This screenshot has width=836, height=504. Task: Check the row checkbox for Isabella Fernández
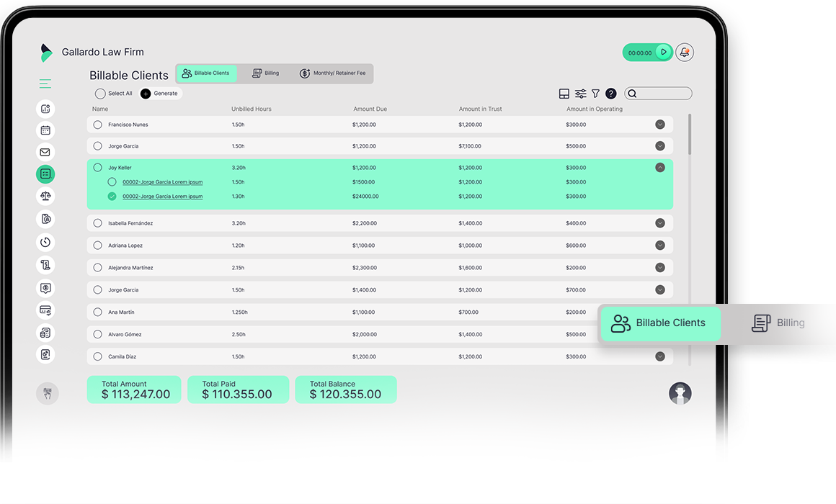[97, 223]
